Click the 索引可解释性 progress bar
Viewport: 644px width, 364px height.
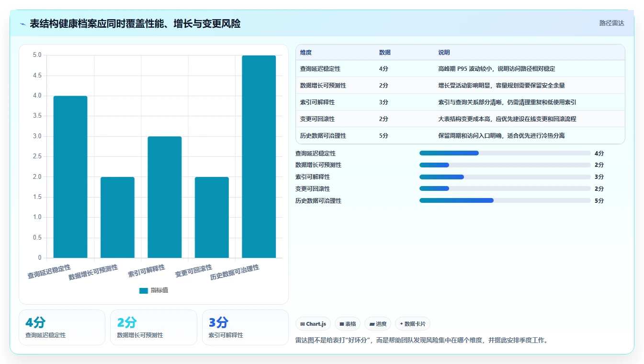coord(505,177)
